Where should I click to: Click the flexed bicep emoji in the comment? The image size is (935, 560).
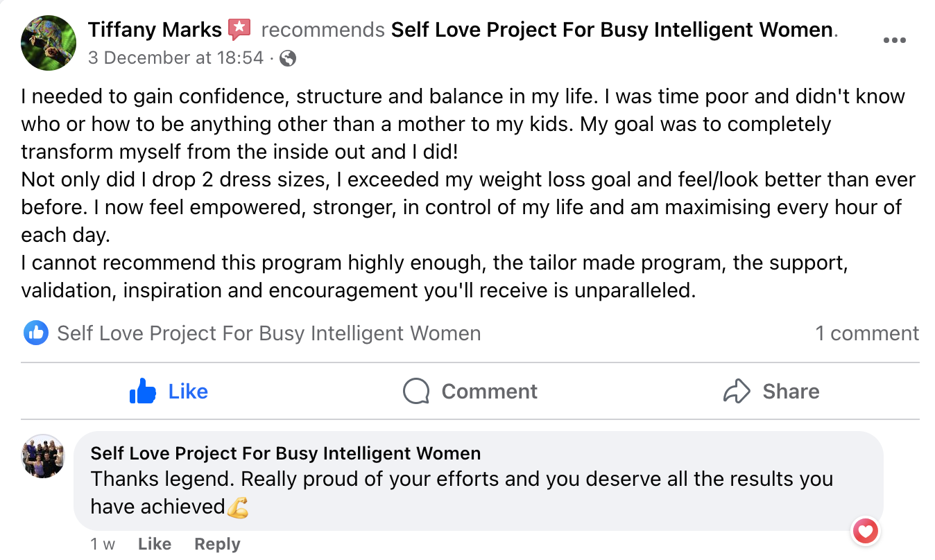pyautogui.click(x=238, y=508)
